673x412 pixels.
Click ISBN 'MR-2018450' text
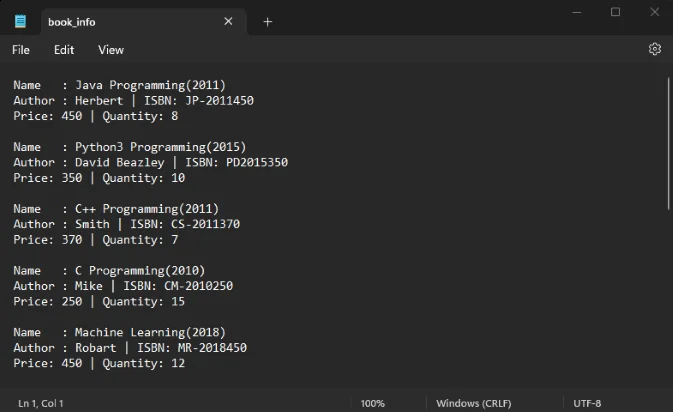pyautogui.click(x=212, y=348)
